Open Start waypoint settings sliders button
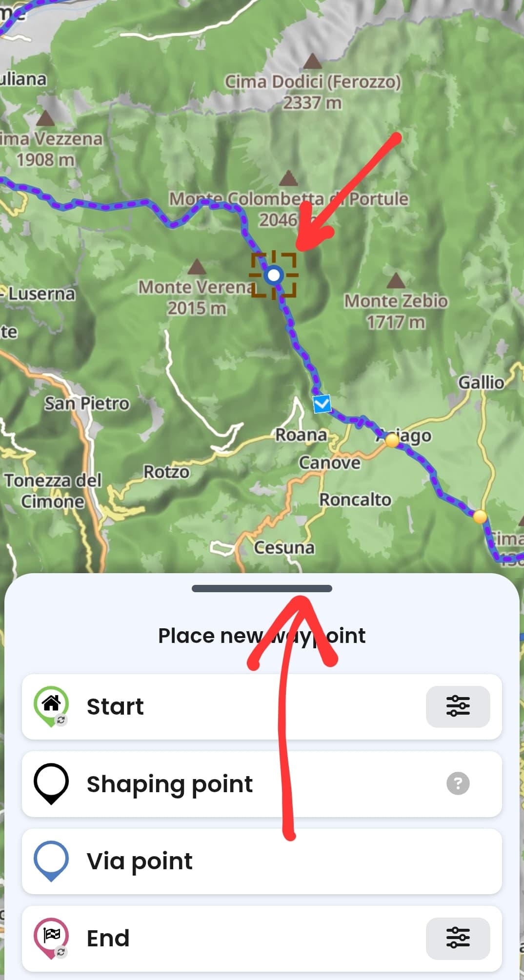The image size is (524, 980). [x=458, y=706]
